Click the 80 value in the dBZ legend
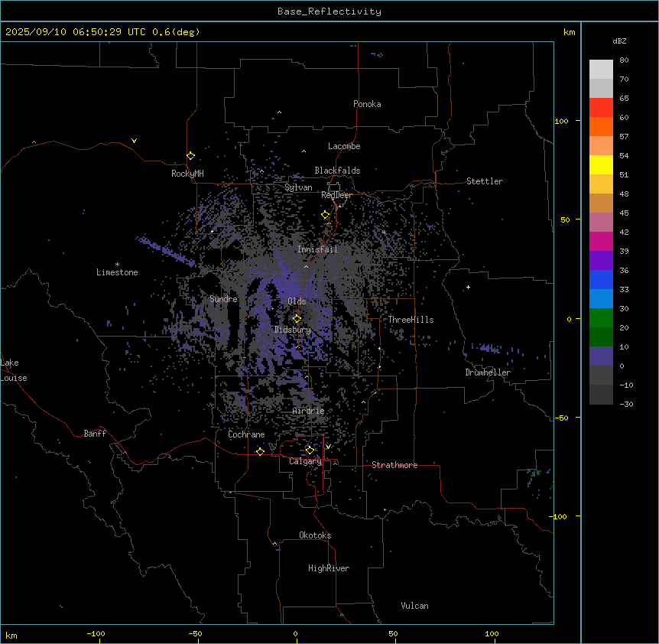This screenshot has height=644, width=659. click(x=624, y=60)
